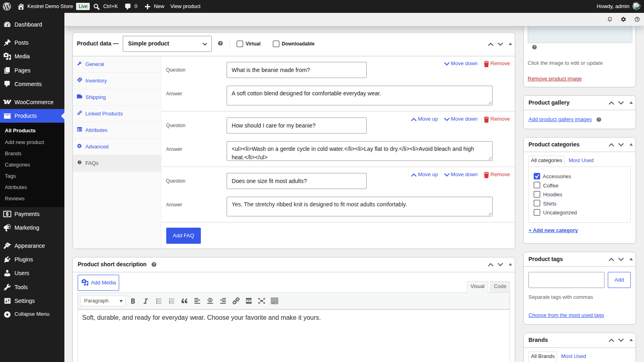Check the Shirts category
The image size is (644, 362).
[537, 204]
